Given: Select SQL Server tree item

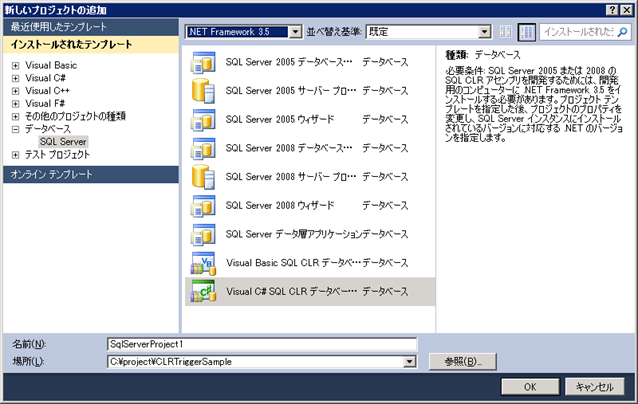Looking at the screenshot, I should click(x=63, y=142).
